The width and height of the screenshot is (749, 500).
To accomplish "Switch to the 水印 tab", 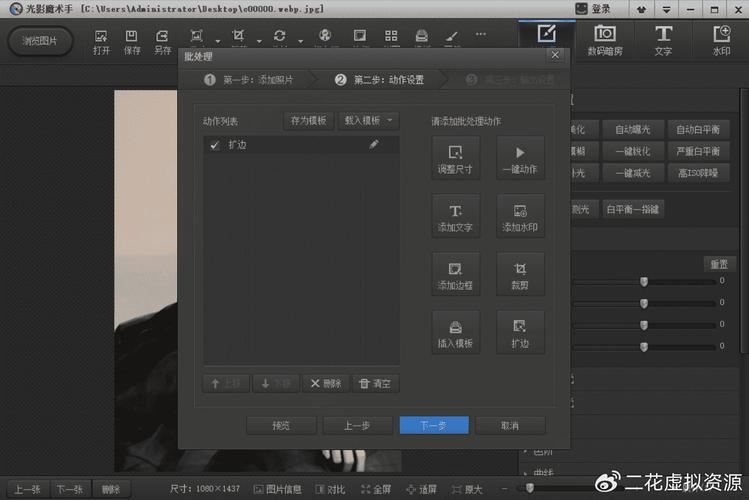I will point(721,41).
